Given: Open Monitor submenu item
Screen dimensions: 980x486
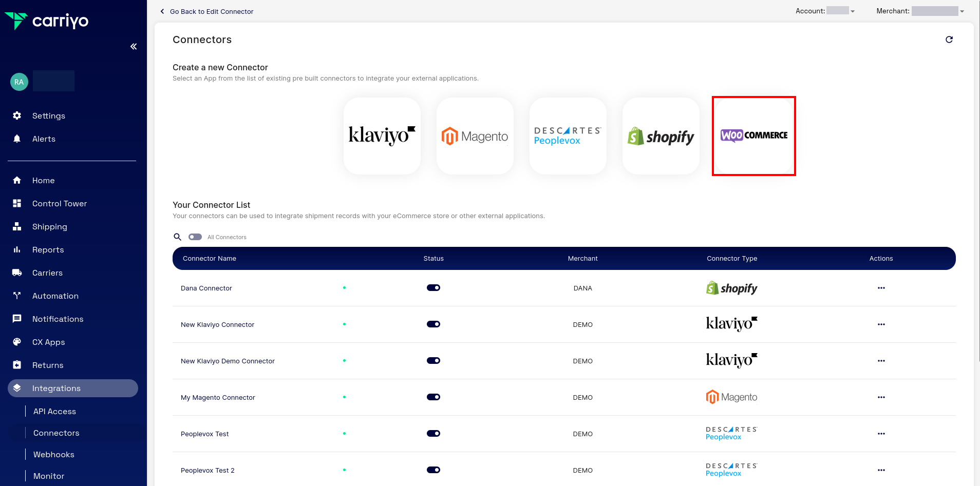Looking at the screenshot, I should (x=49, y=476).
